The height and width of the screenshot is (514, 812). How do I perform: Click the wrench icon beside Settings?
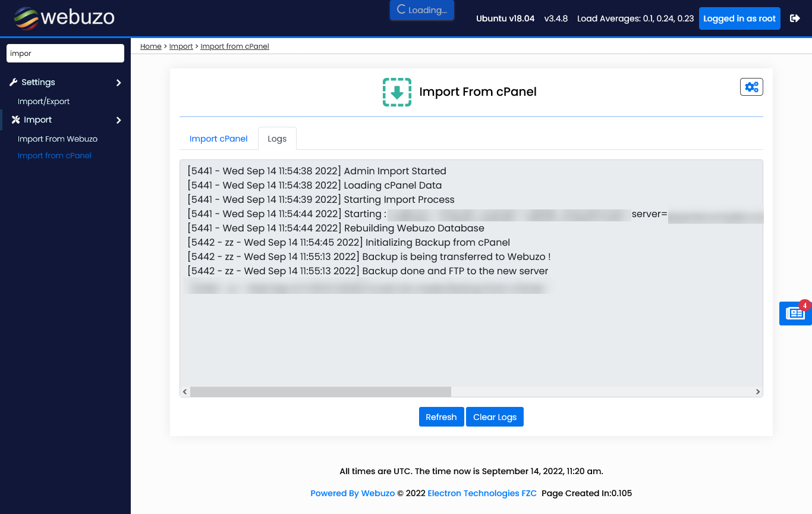(13, 82)
